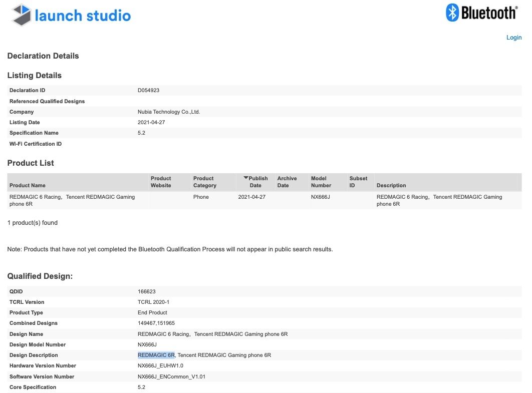This screenshot has width=532, height=393.
Task: Sort by Publish Date column header
Action: 255,182
